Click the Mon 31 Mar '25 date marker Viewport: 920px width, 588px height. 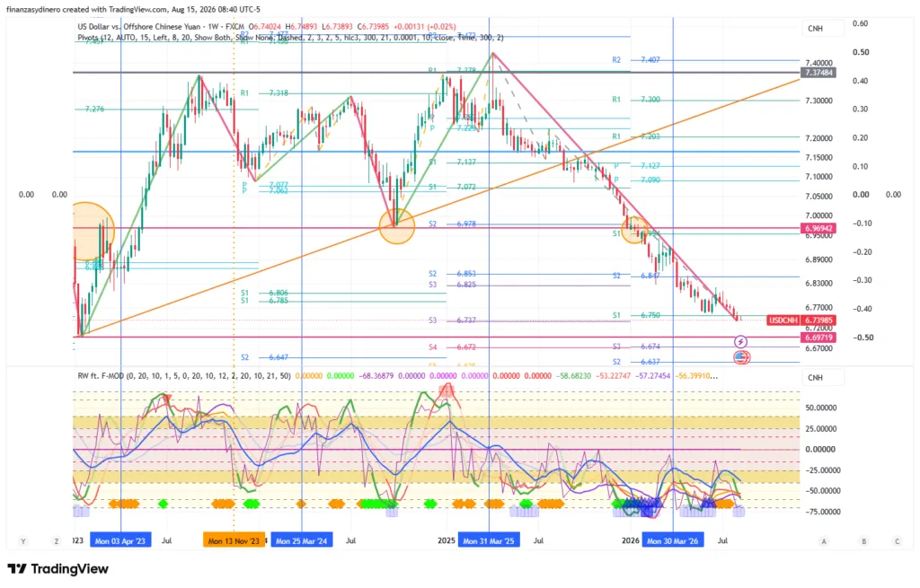pos(489,540)
